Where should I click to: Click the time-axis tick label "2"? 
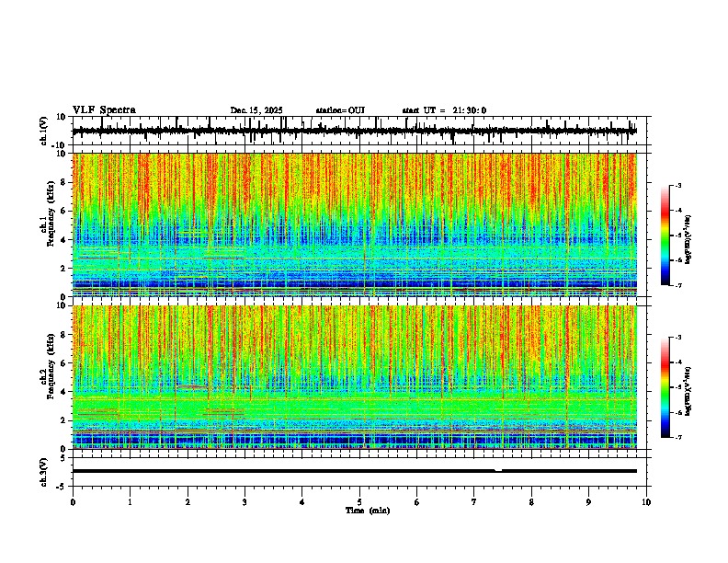click(x=188, y=502)
